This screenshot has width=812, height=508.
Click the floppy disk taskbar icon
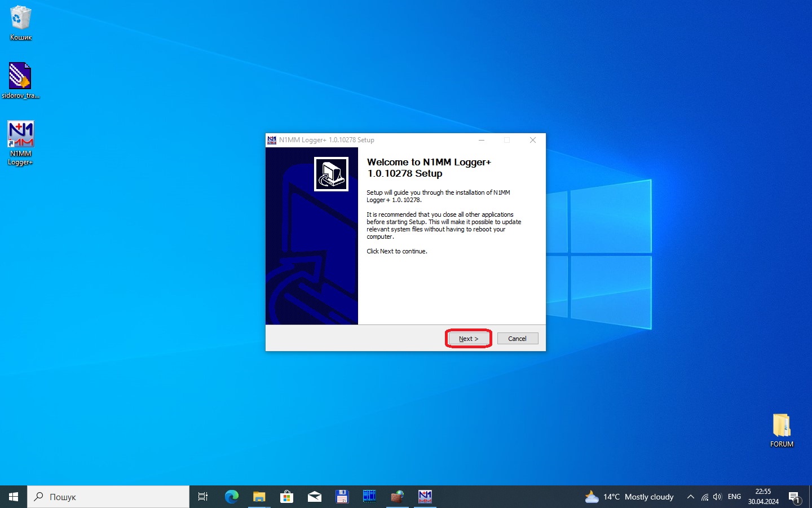[342, 497]
